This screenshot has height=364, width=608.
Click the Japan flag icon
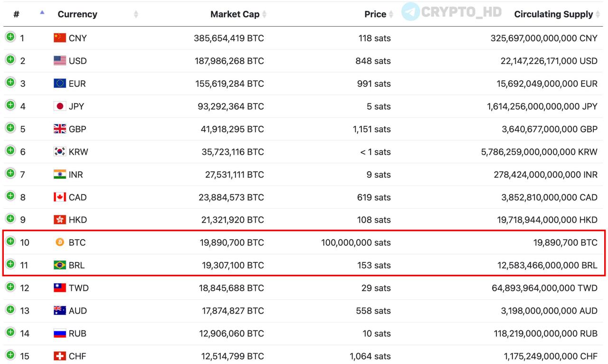[x=60, y=106]
